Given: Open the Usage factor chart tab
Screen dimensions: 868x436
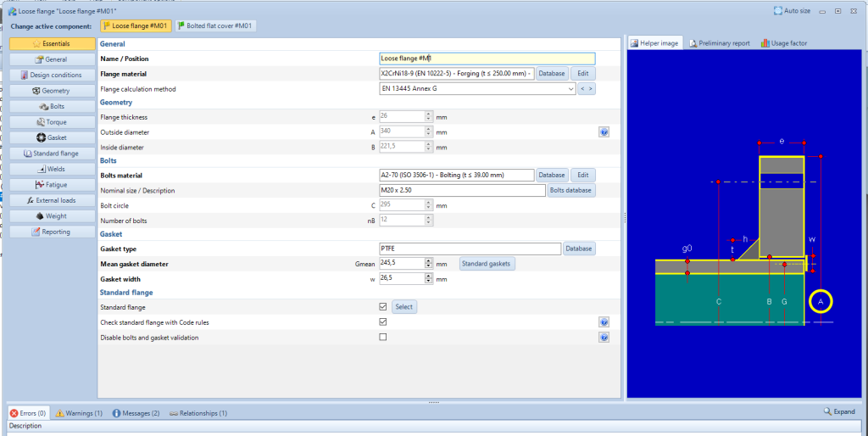Looking at the screenshot, I should pos(782,43).
